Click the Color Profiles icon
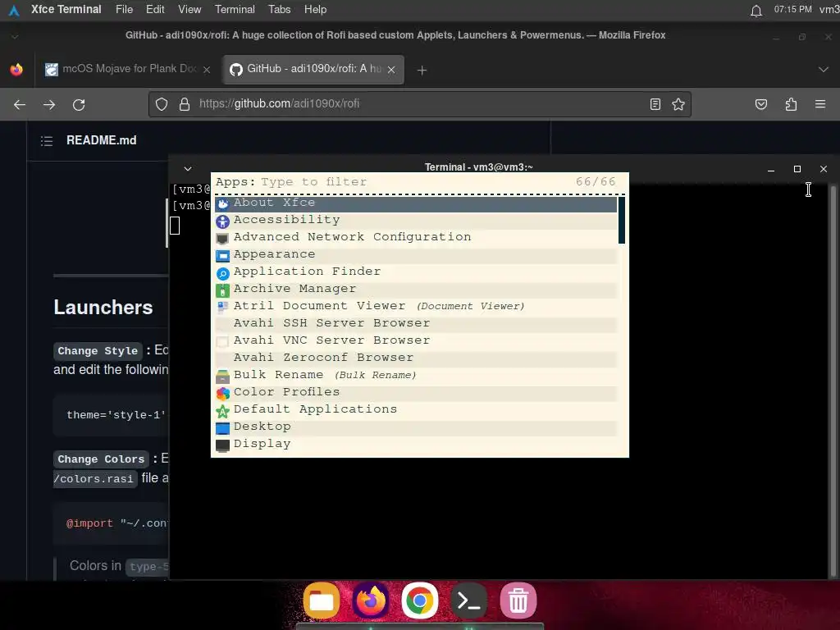 tap(222, 393)
